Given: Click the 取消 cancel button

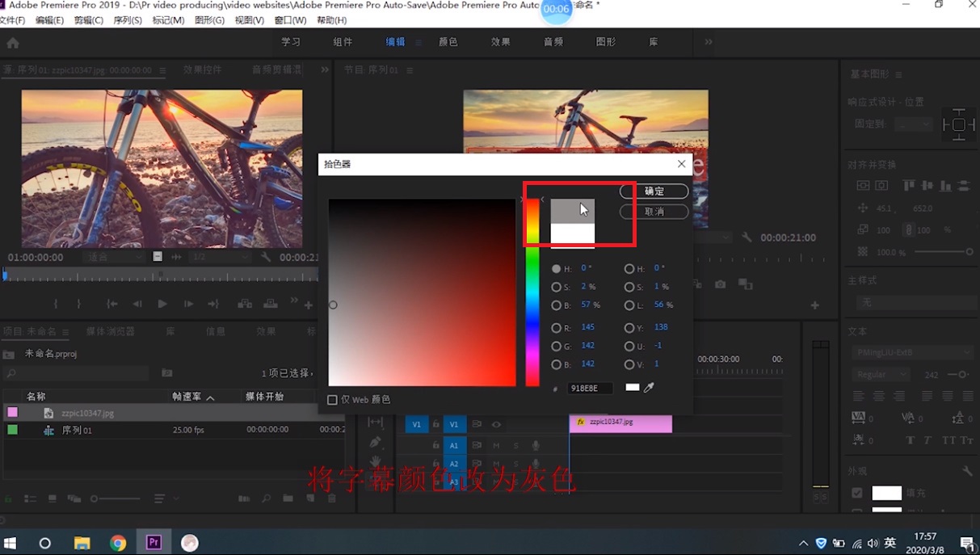Looking at the screenshot, I should (654, 212).
